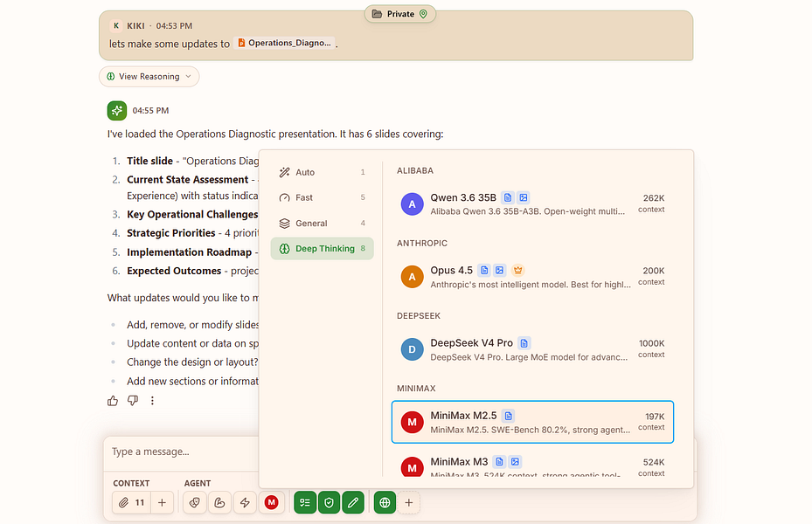Select the Auto model category
Viewport: 812px width, 524px height.
coord(323,172)
